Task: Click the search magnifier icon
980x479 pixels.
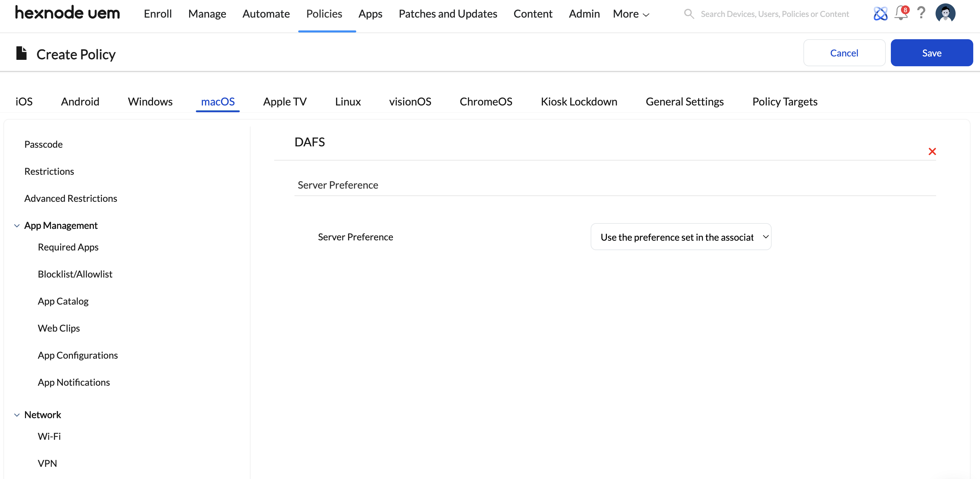Action: pos(689,14)
